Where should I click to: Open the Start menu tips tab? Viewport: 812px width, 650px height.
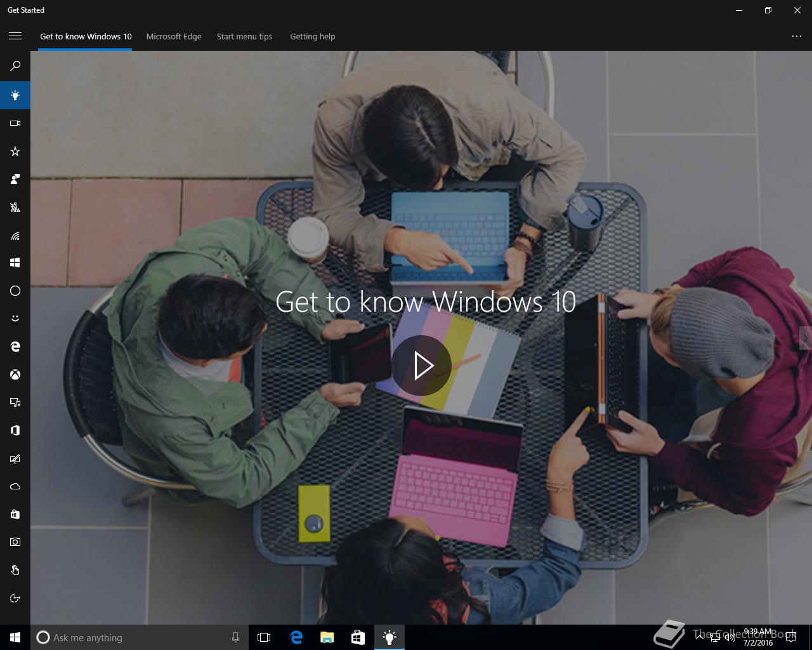244,36
